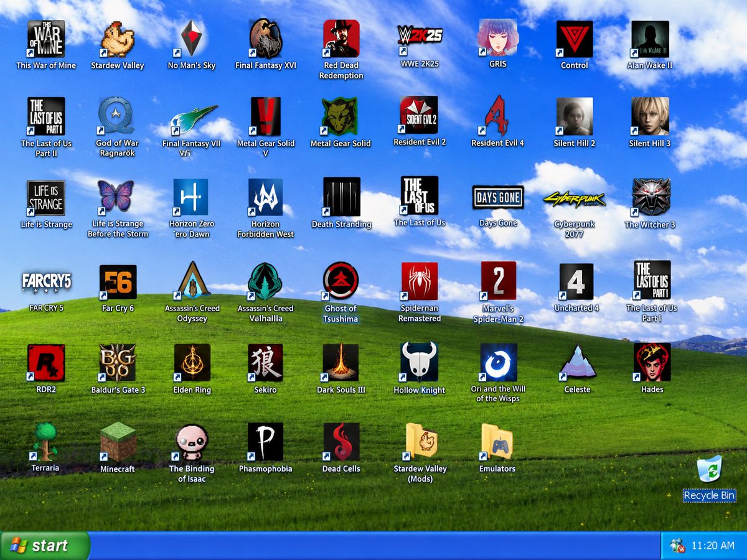Screen dimensions: 747x560
Task: Launch Ghost of Tsushima
Action: coord(340,281)
